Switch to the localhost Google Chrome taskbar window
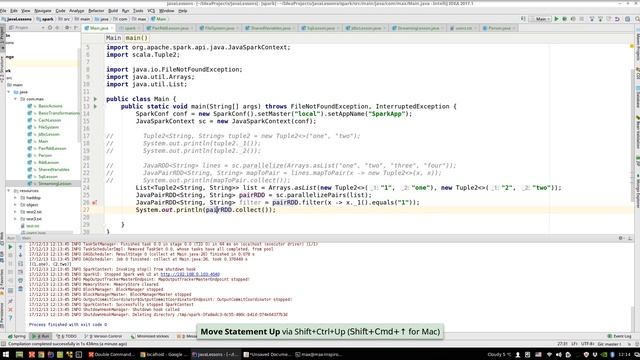Screen dimensions: 640x360 click(163, 355)
